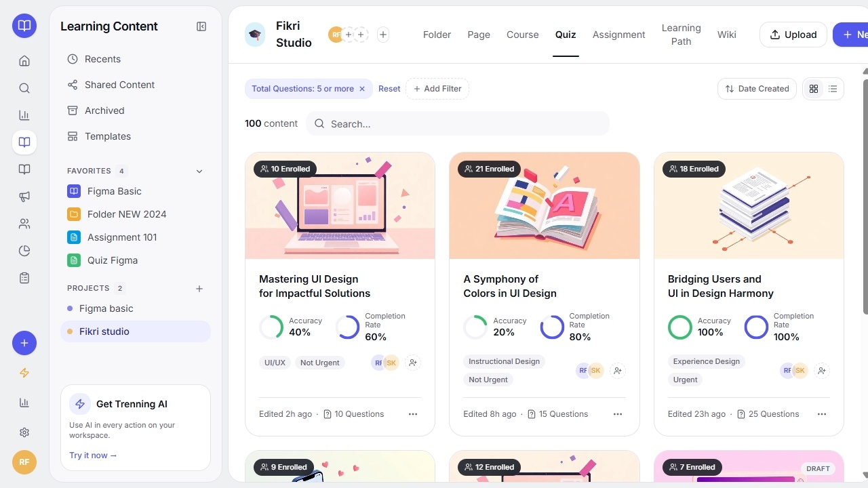868x488 pixels.
Task: Open the Home icon in the left rail
Action: coord(24,61)
